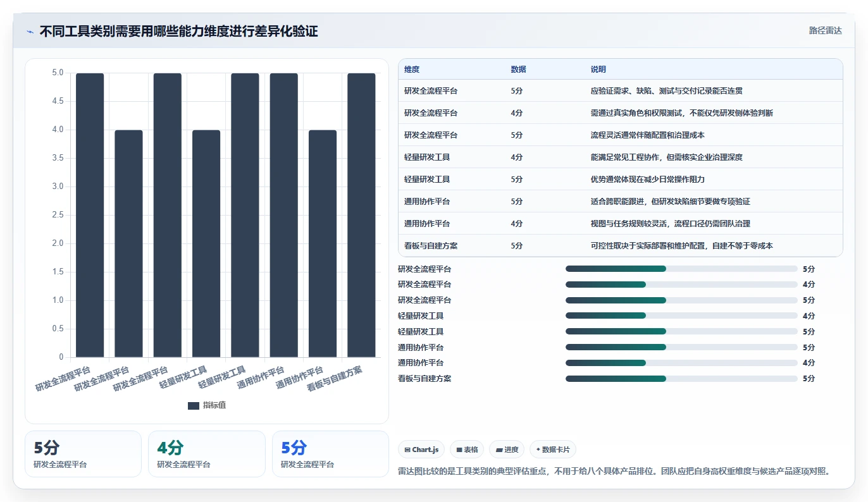Click the 说明 column header
The image size is (868, 502).
click(598, 70)
